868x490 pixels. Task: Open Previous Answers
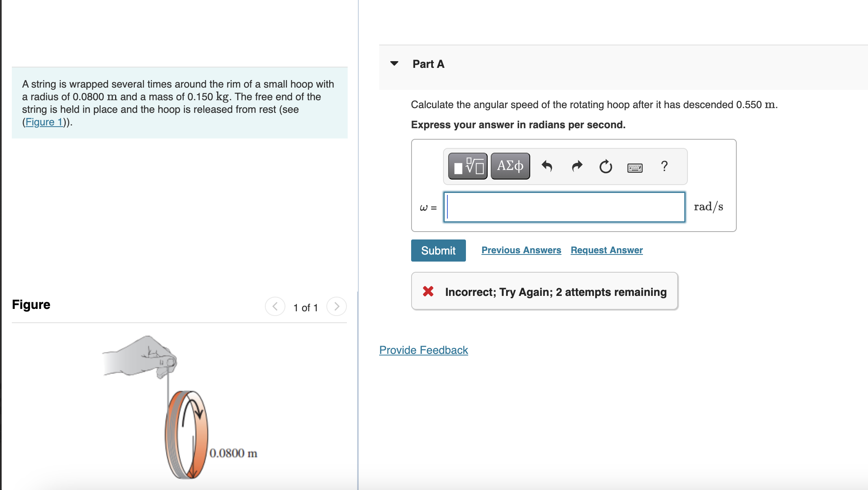click(521, 250)
